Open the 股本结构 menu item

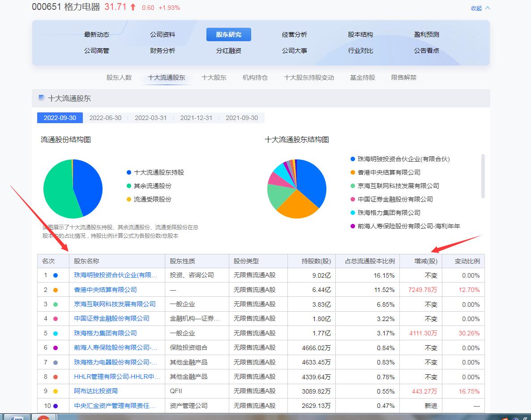361,34
